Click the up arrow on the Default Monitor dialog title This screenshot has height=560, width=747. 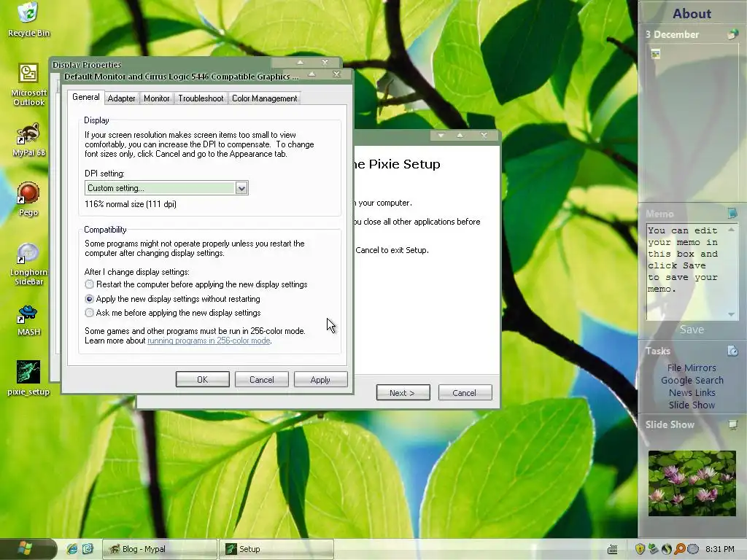311,74
